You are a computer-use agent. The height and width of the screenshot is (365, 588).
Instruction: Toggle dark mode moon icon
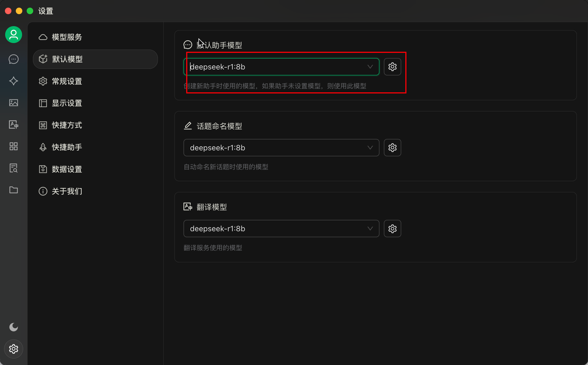[14, 327]
